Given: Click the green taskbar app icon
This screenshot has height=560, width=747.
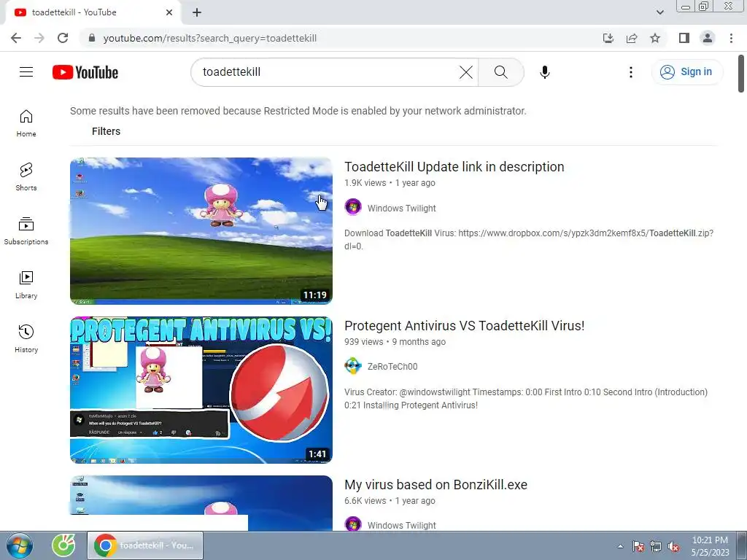Looking at the screenshot, I should (63, 545).
